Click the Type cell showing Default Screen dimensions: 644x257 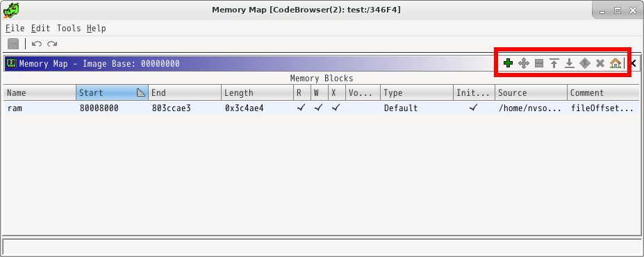(416, 108)
